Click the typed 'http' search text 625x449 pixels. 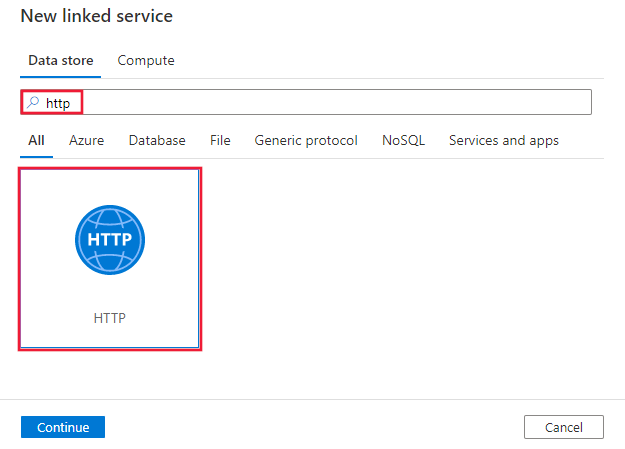(x=57, y=103)
